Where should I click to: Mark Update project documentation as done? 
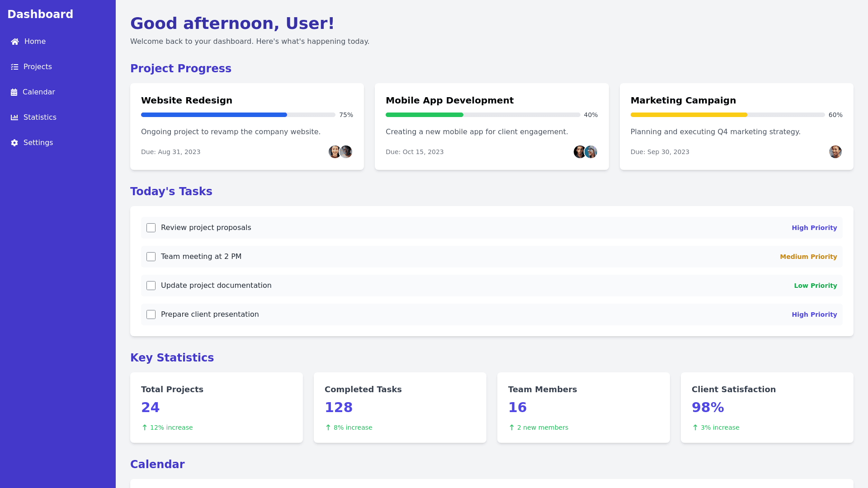[151, 286]
